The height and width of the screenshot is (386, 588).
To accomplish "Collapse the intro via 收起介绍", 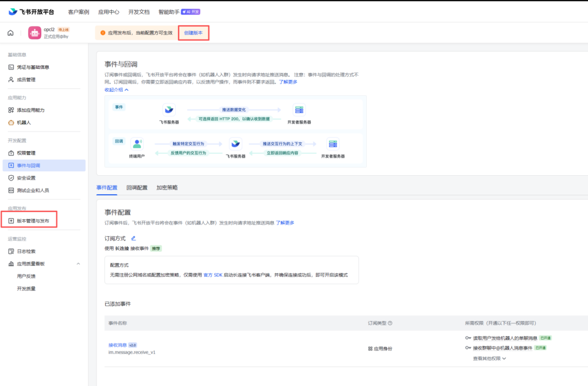I will tap(116, 90).
